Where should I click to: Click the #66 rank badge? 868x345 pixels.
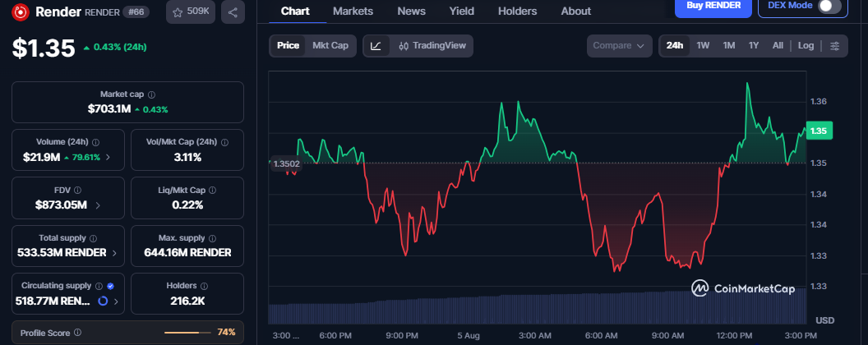point(136,12)
